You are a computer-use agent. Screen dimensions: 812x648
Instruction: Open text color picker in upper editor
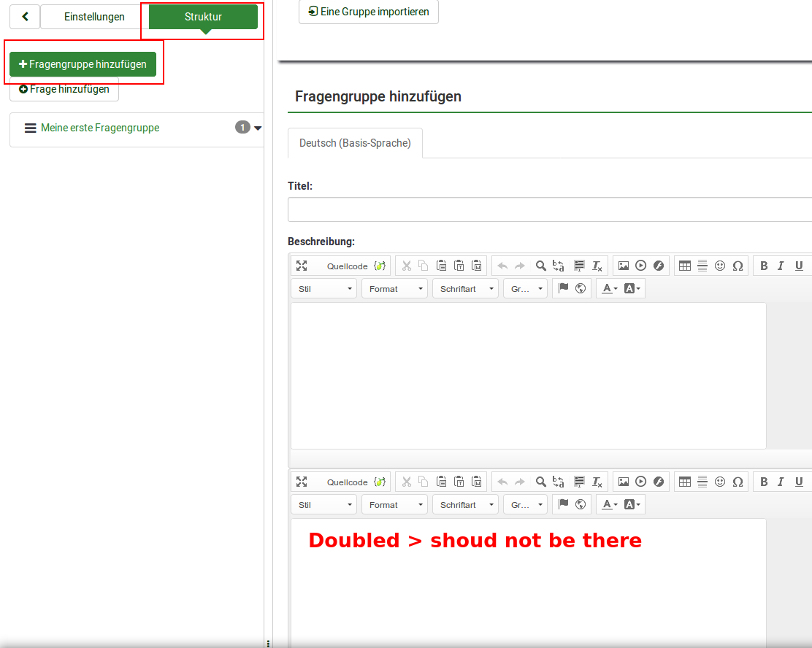[608, 289]
